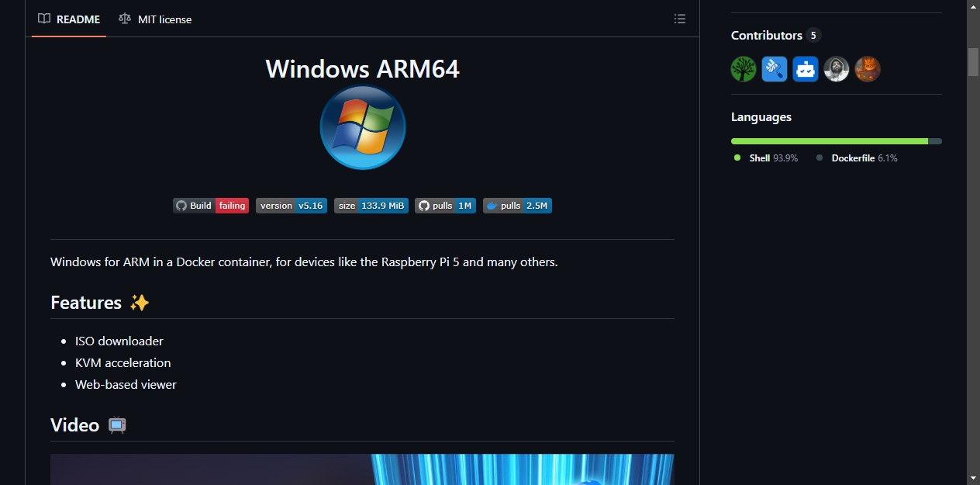Open the grayscale photo avatar contributor

point(837,69)
